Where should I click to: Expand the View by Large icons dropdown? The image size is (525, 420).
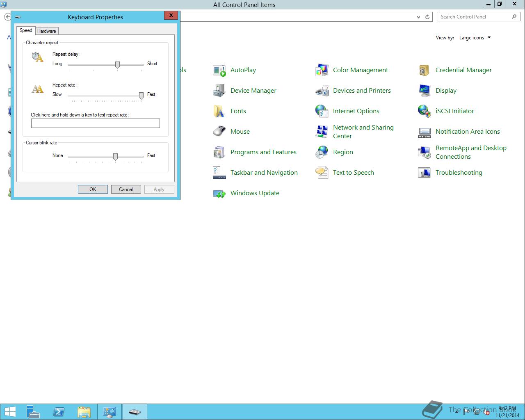[x=475, y=38]
